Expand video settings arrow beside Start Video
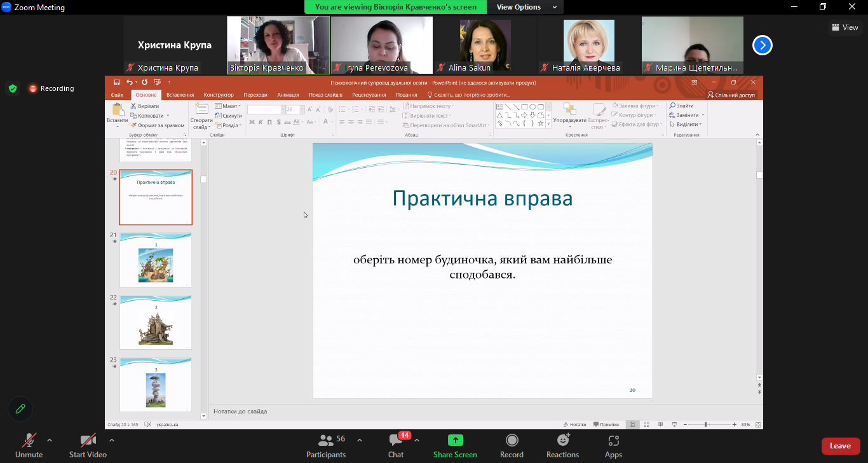 [x=112, y=440]
